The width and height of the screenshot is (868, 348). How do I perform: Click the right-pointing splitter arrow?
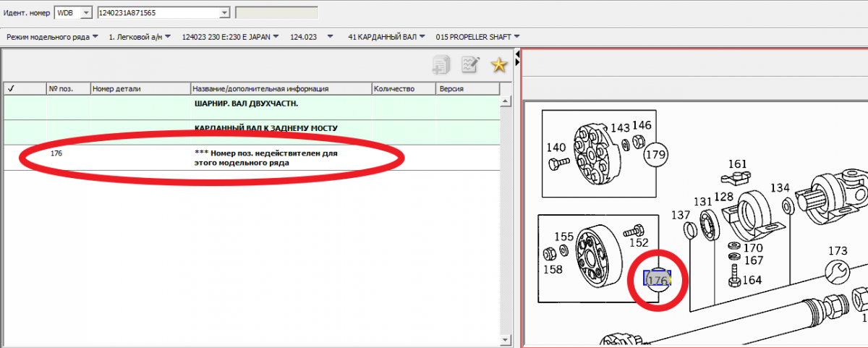[x=517, y=63]
